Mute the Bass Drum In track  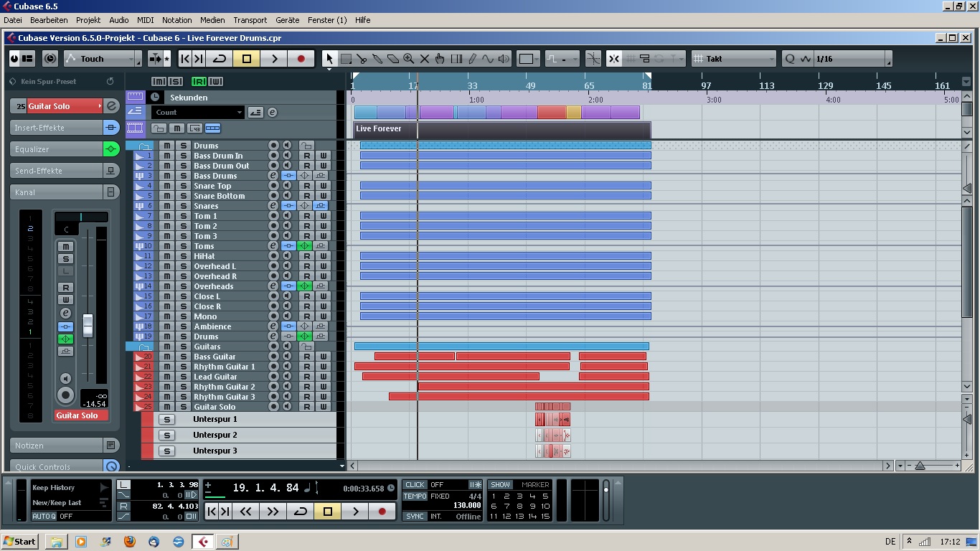166,156
